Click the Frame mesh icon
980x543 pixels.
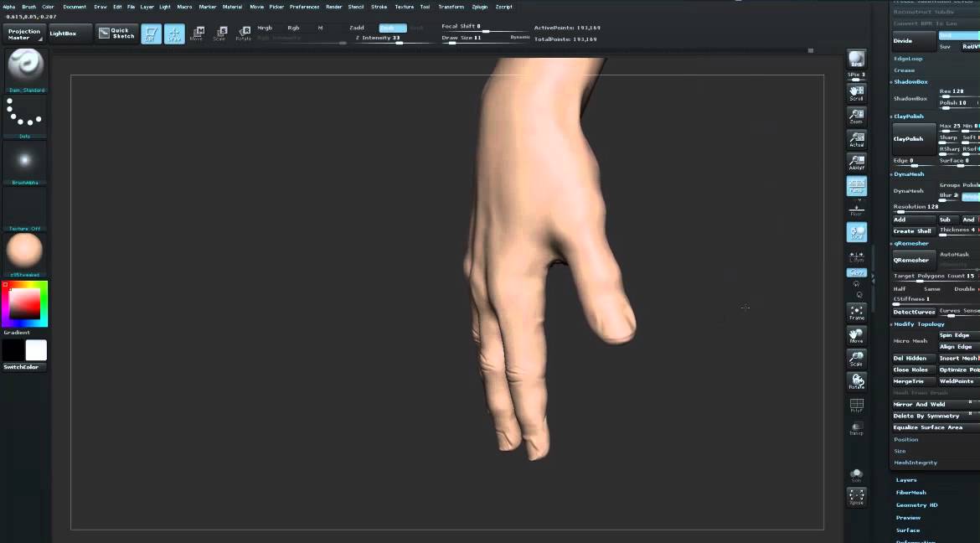point(856,313)
